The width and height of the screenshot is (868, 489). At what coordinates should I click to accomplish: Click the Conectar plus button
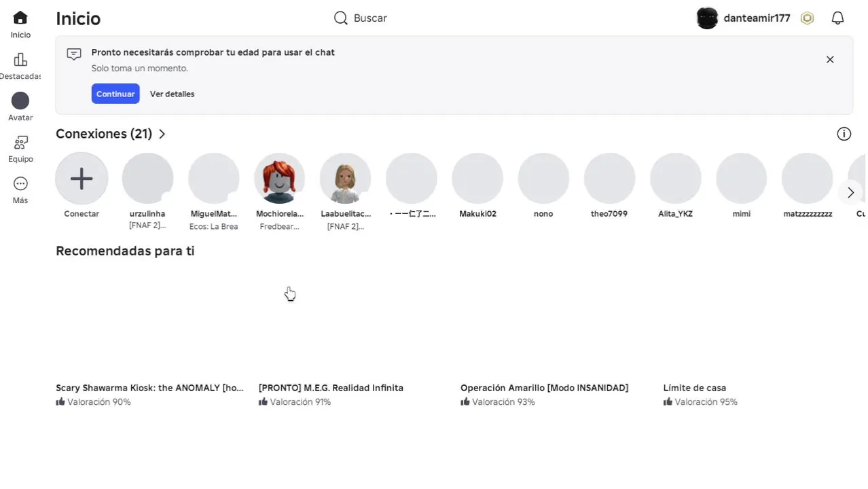tap(82, 179)
